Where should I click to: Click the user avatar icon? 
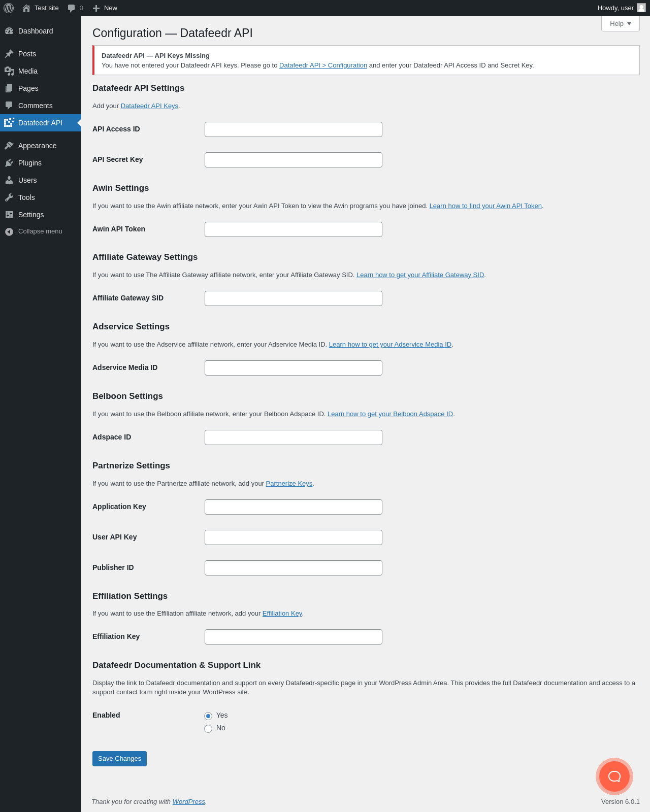tap(641, 8)
